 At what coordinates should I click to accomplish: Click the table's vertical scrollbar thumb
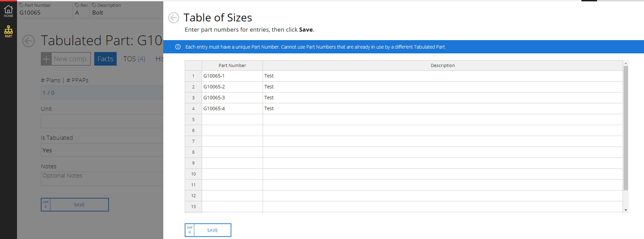(626, 128)
